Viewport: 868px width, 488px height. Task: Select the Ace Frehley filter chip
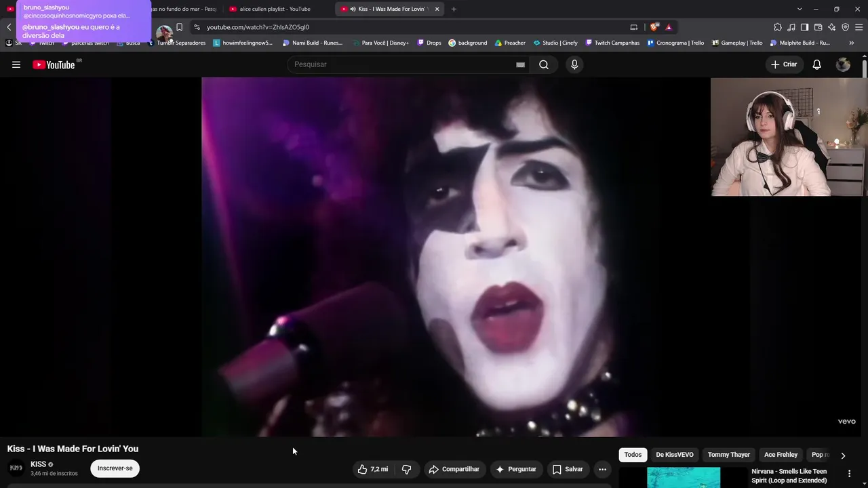781,455
